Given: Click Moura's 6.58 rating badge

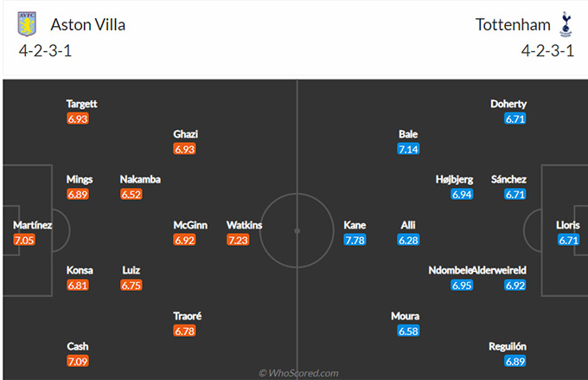Looking at the screenshot, I should pos(408,332).
